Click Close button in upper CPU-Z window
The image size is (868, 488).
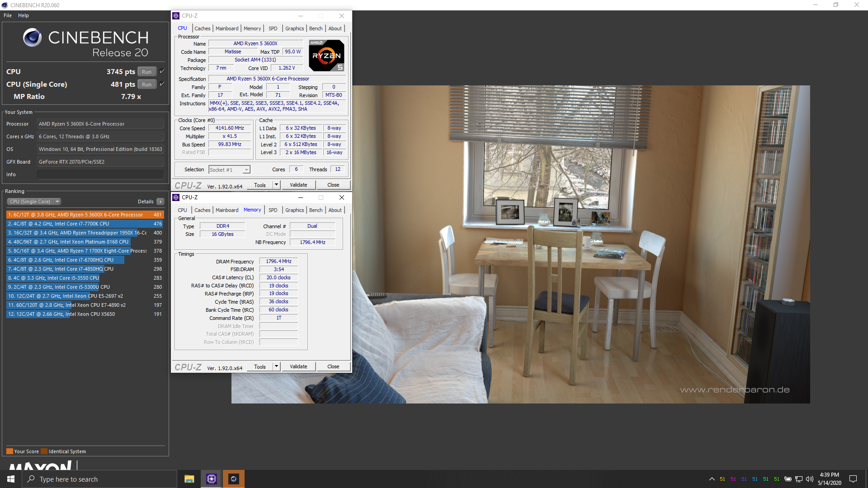coord(333,185)
